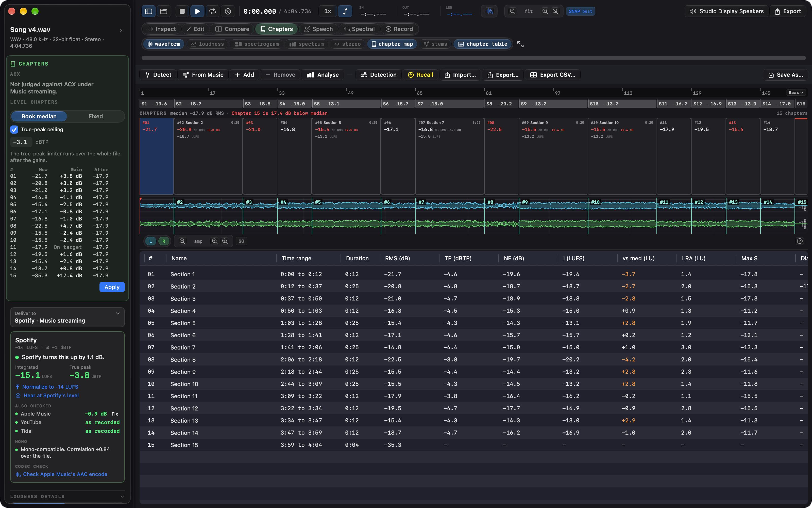
Task: Toggle the spectrogram view pill
Action: tap(257, 44)
